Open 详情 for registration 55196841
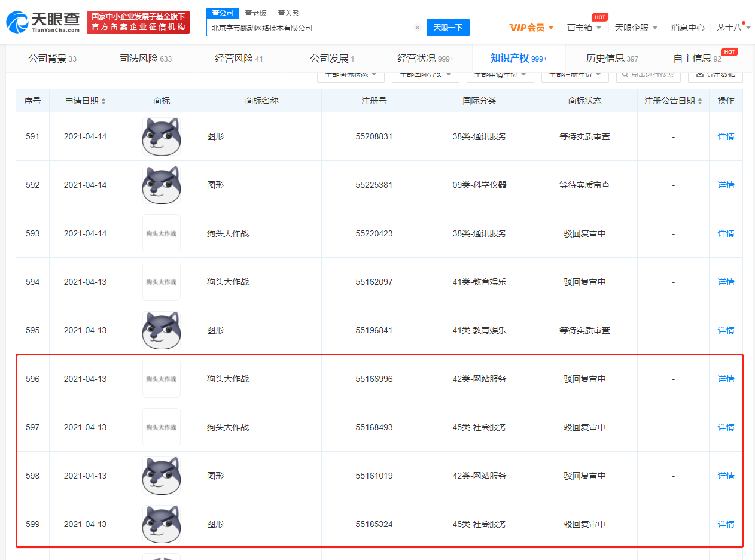The image size is (755, 560). pyautogui.click(x=726, y=330)
